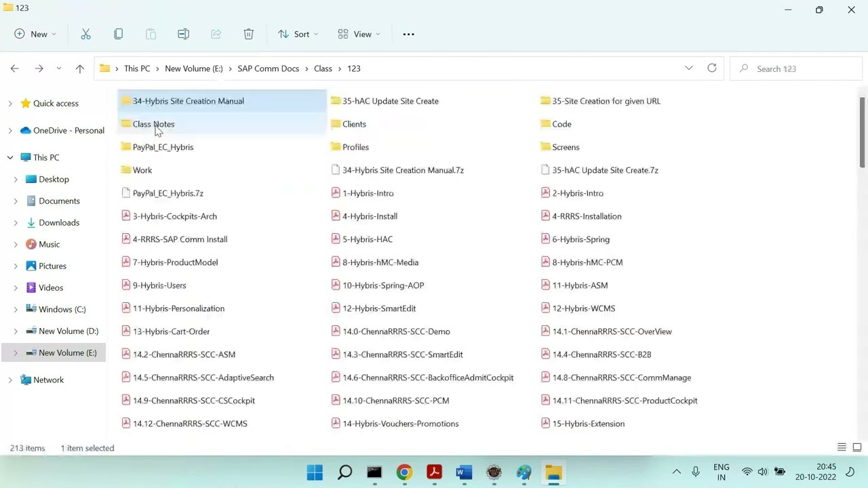868x488 pixels.
Task: Open the Sort dropdown menu
Action: click(x=298, y=34)
